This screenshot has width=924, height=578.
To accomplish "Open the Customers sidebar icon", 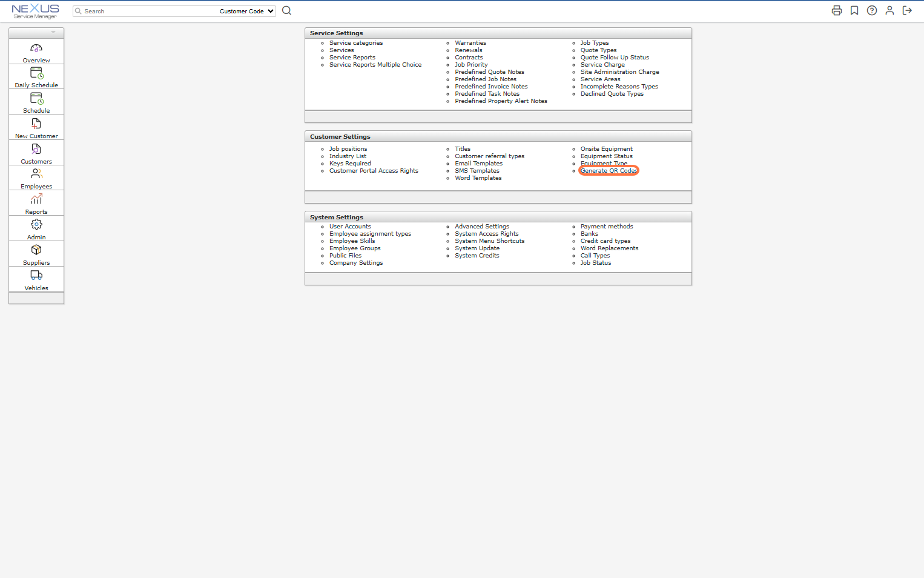I will pyautogui.click(x=36, y=149).
